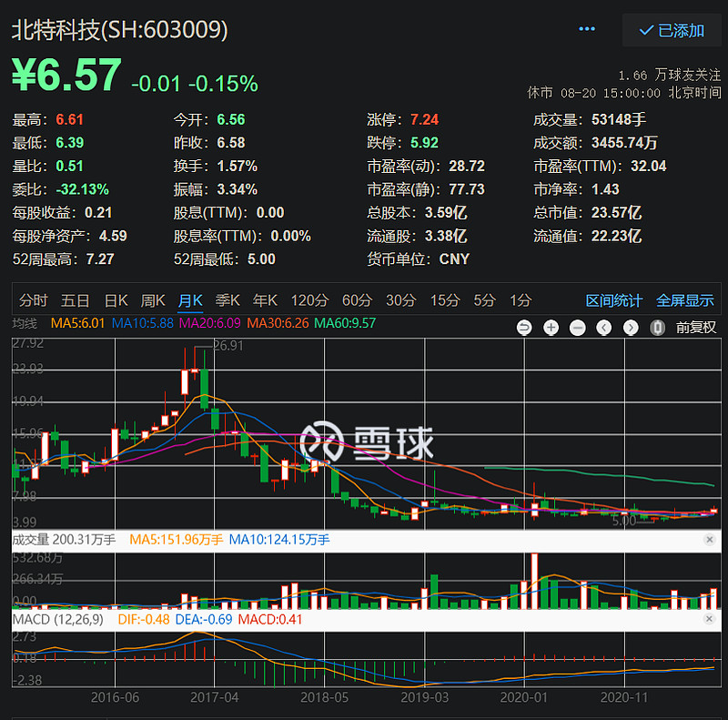
Task: Click the 换手 1.57% value
Action: (237, 167)
